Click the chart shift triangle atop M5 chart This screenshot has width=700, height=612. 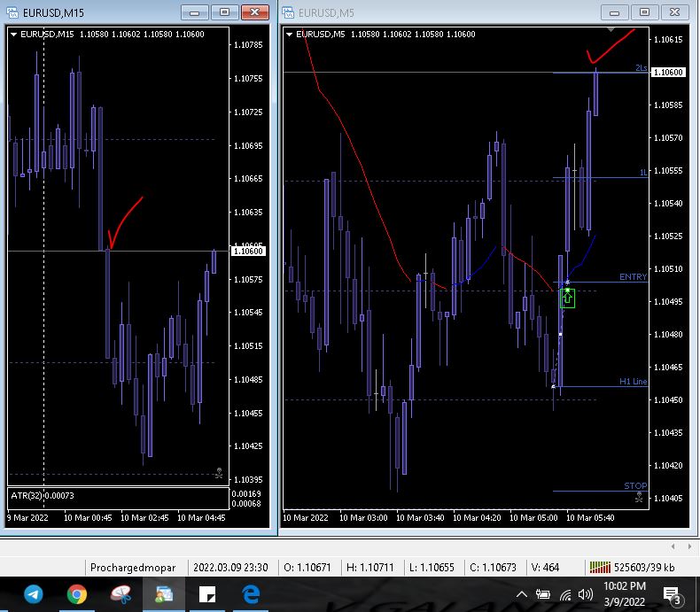(611, 30)
